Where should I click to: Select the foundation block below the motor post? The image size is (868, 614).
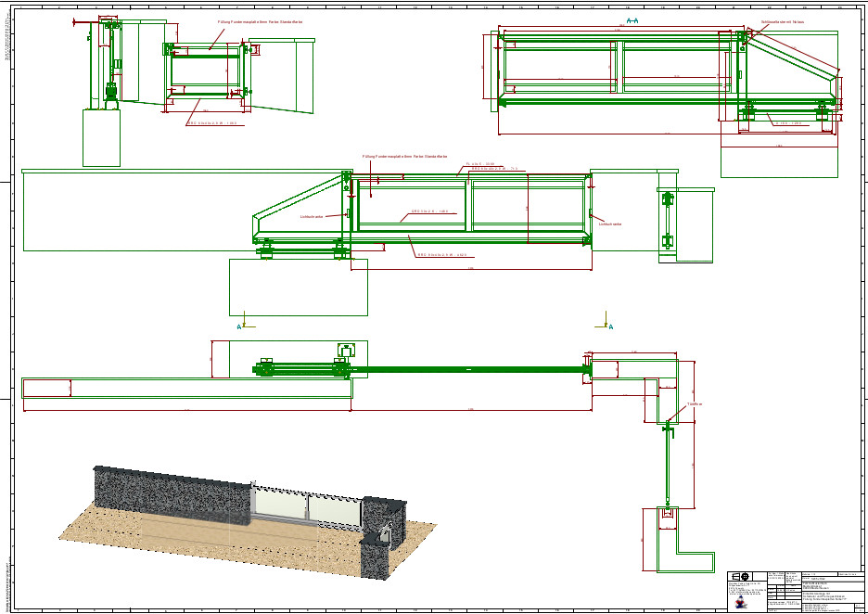101,137
